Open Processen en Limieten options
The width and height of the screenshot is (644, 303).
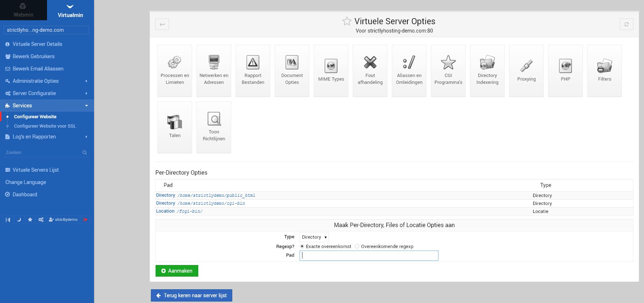175,71
